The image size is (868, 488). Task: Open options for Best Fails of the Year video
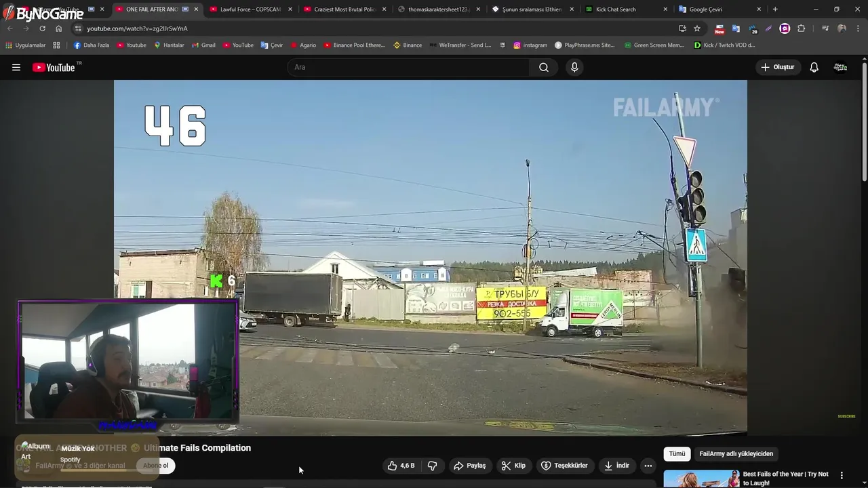[x=842, y=476]
